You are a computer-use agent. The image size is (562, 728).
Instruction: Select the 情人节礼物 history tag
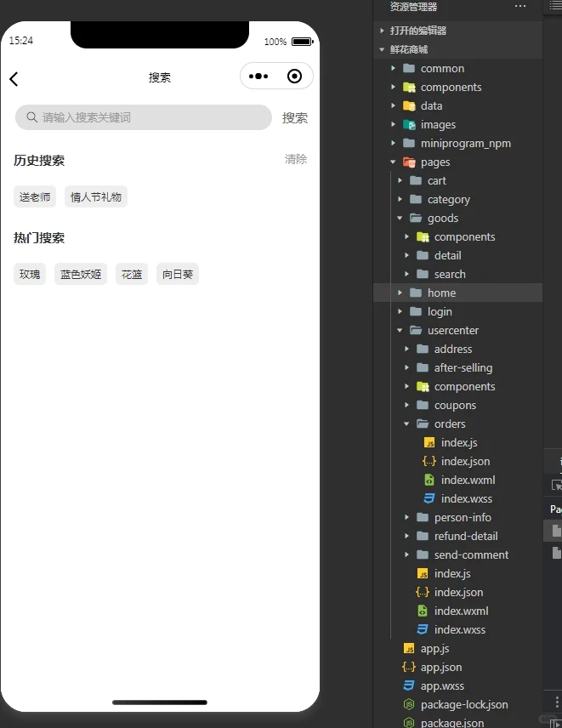96,196
